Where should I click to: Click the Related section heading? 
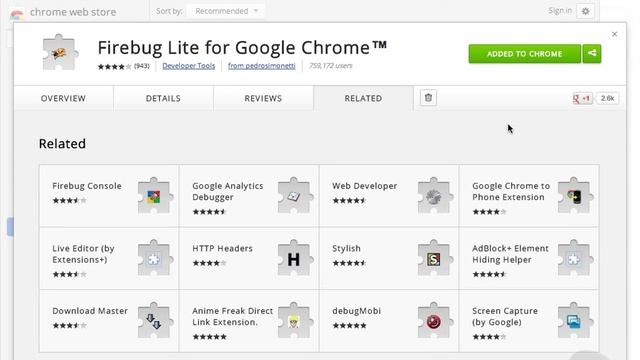(62, 144)
